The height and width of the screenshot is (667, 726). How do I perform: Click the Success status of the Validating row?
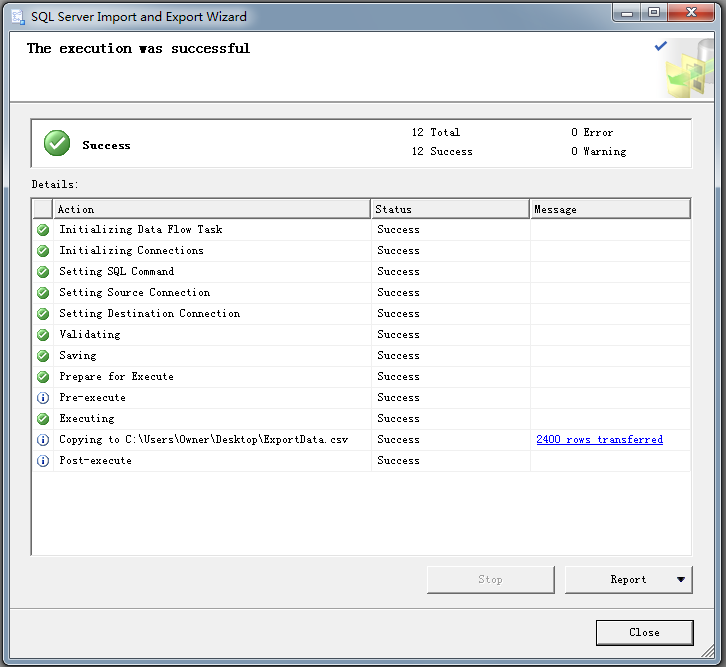(398, 335)
